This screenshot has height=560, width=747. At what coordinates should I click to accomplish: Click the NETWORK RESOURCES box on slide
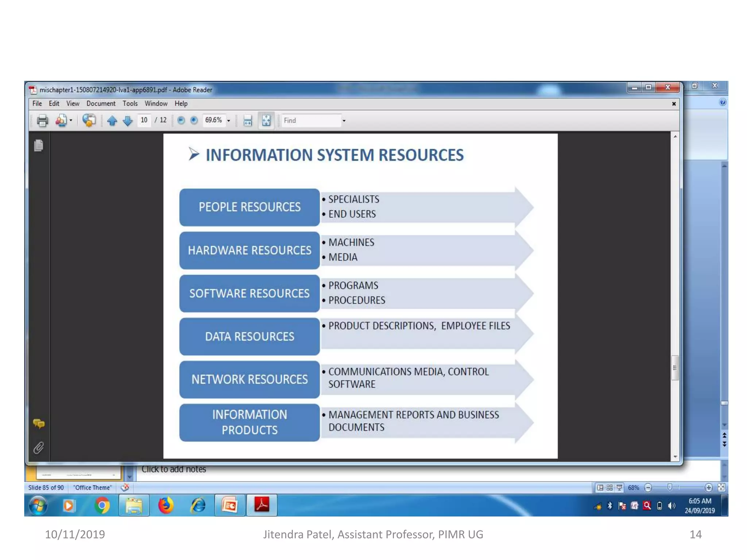point(249,380)
